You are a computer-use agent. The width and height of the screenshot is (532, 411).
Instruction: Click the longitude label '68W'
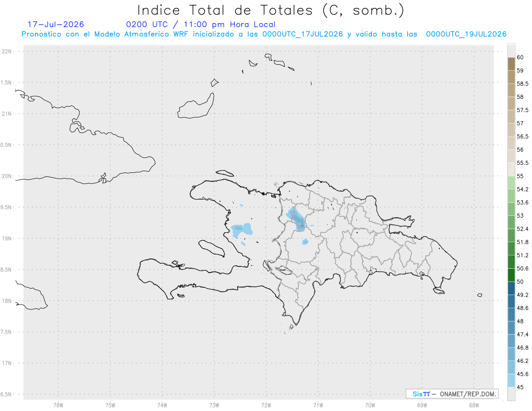pyautogui.click(x=474, y=405)
